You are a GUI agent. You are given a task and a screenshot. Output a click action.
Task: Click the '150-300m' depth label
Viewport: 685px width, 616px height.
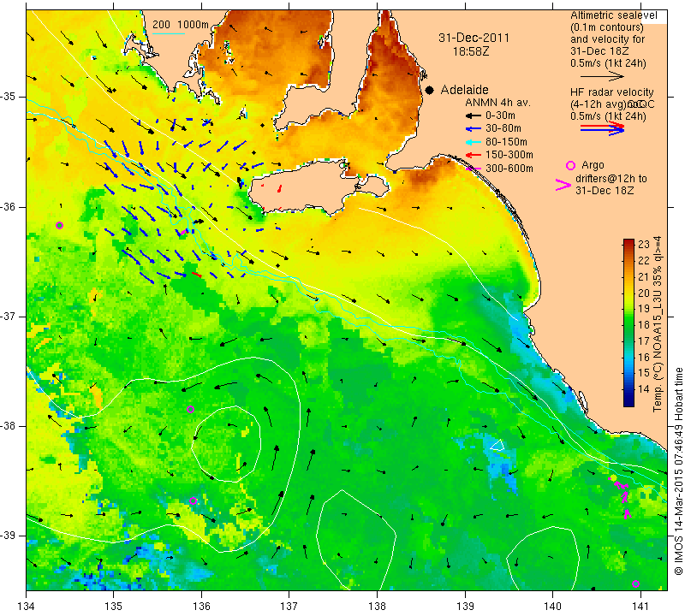coord(509,155)
